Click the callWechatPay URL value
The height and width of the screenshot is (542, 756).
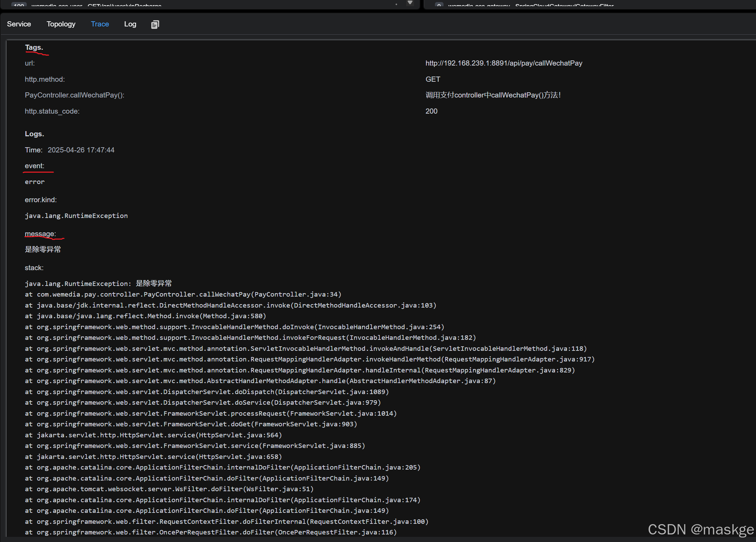coord(504,63)
